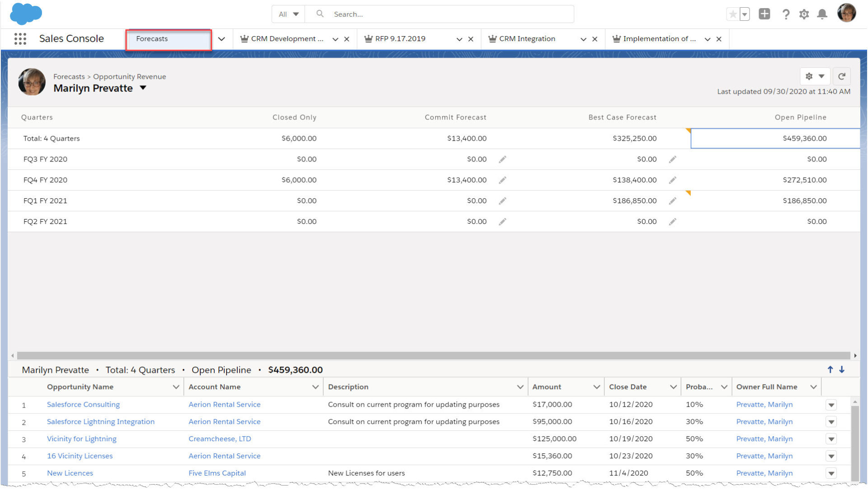Open the search scope All dropdown
This screenshot has height=490, width=868.
coord(288,14)
